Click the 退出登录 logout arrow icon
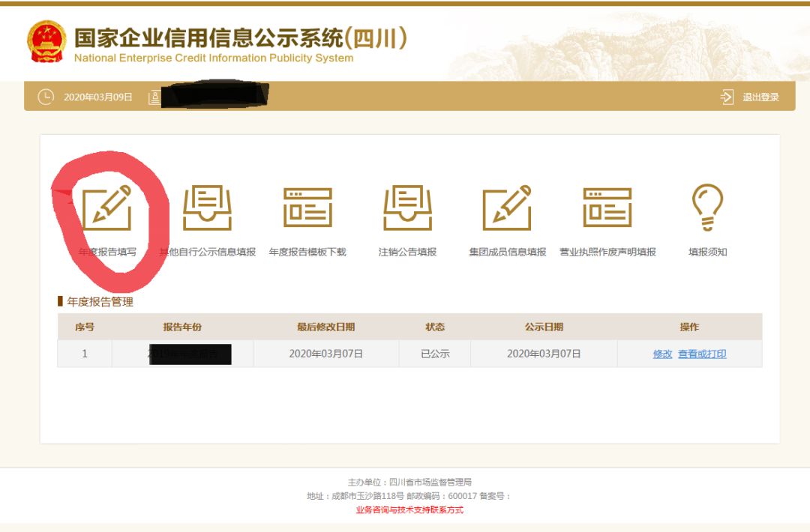The image size is (810, 532). [726, 97]
